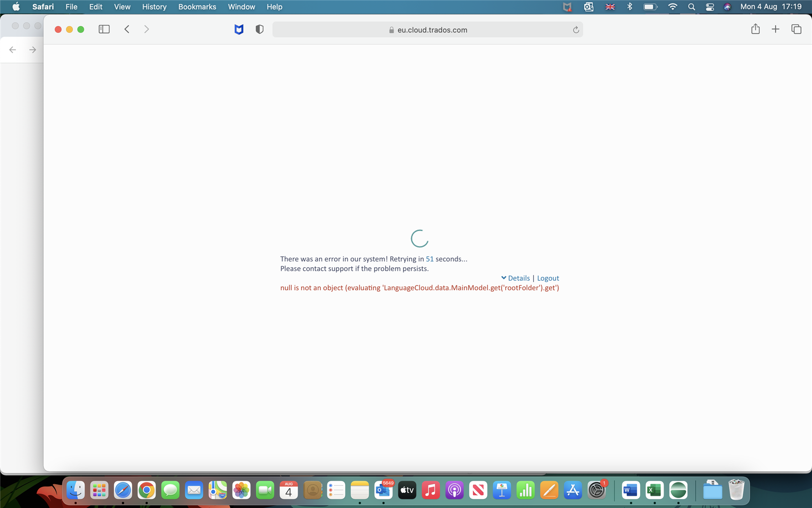812x508 pixels.
Task: Show the Privacy Report shield
Action: click(x=259, y=29)
